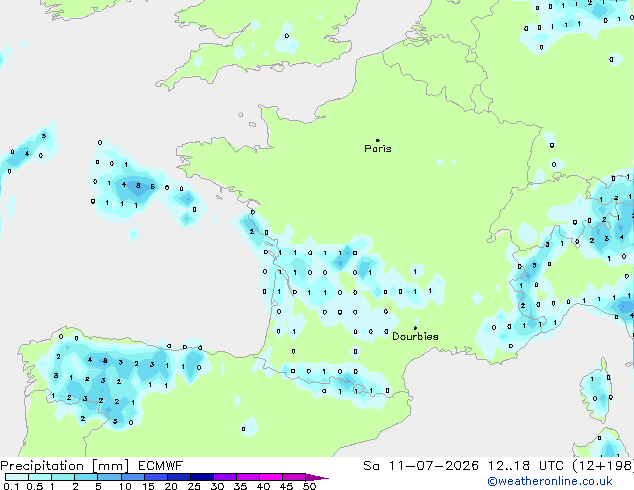
Task: Click the ECMWF model label
Action: (x=161, y=466)
